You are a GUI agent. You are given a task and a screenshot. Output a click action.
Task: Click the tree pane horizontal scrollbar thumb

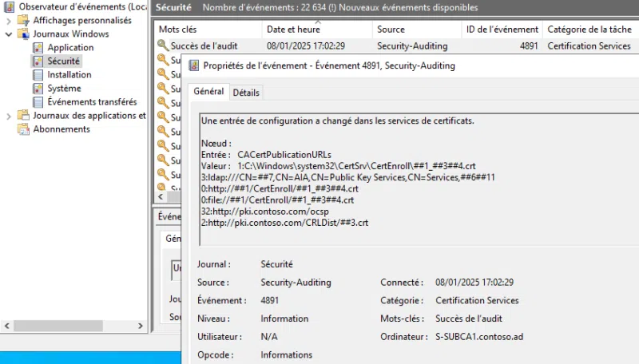pyautogui.click(x=58, y=326)
